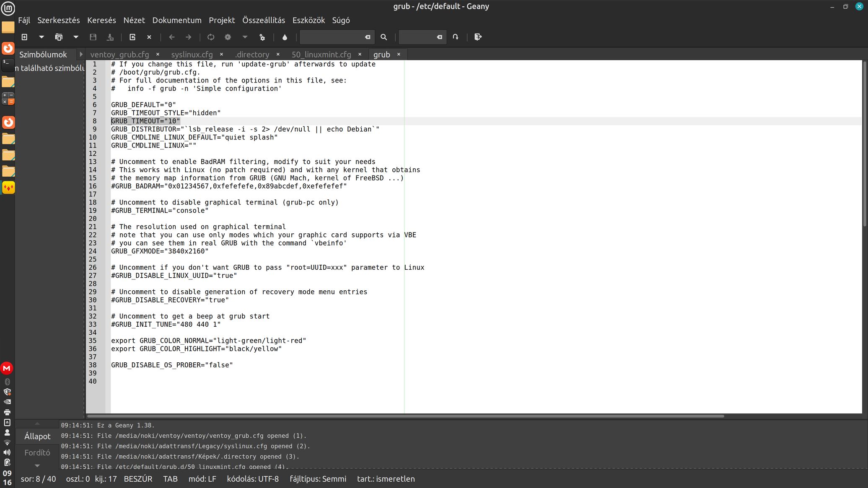Image resolution: width=868 pixels, height=488 pixels.
Task: Click the Save file toolbar icon
Action: 93,37
